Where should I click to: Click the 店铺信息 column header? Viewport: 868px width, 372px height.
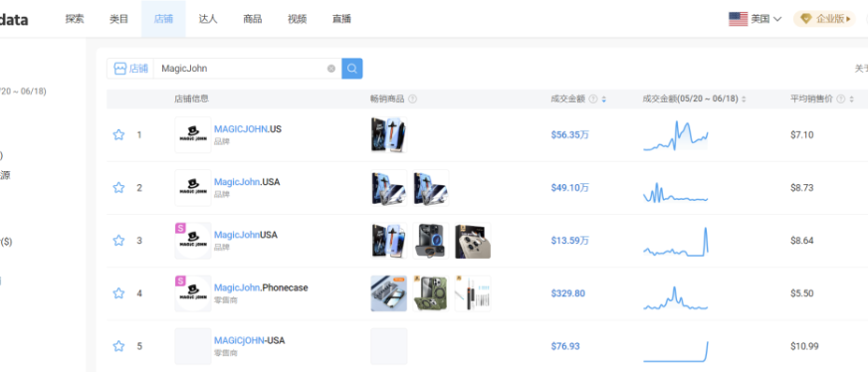tap(191, 99)
